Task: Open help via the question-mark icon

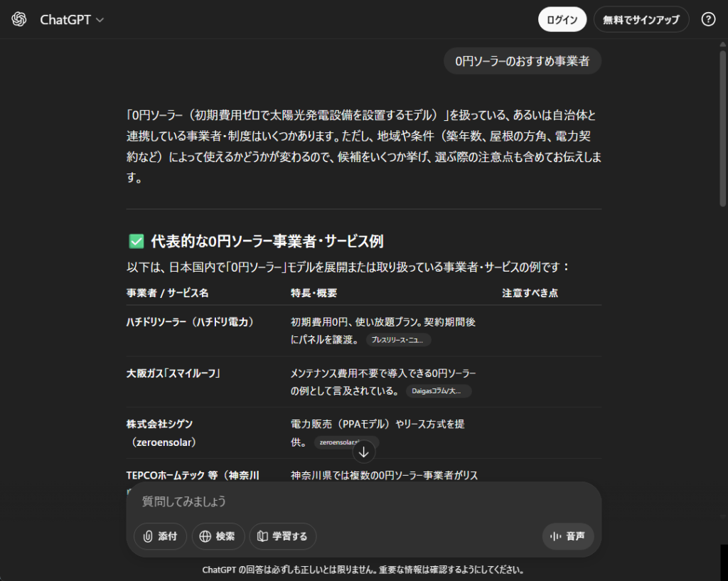Action: pyautogui.click(x=708, y=19)
